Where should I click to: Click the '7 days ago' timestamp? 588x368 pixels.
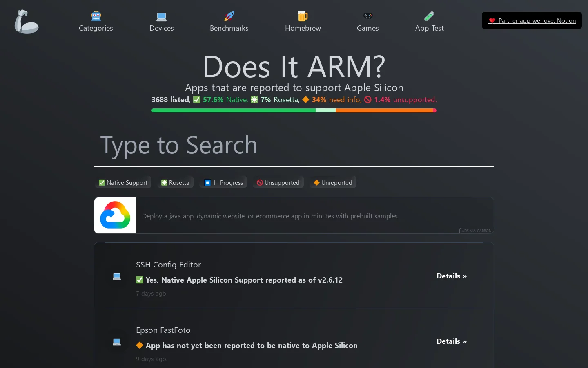(151, 294)
